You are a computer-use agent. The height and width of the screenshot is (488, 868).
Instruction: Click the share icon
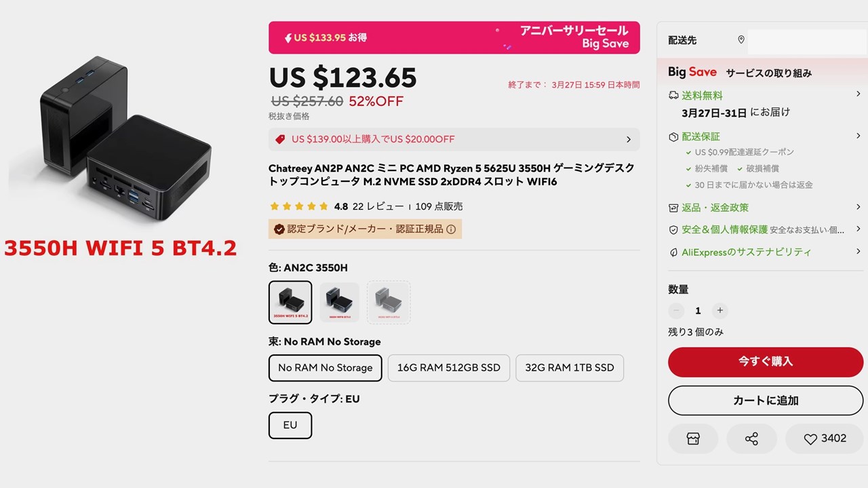751,438
